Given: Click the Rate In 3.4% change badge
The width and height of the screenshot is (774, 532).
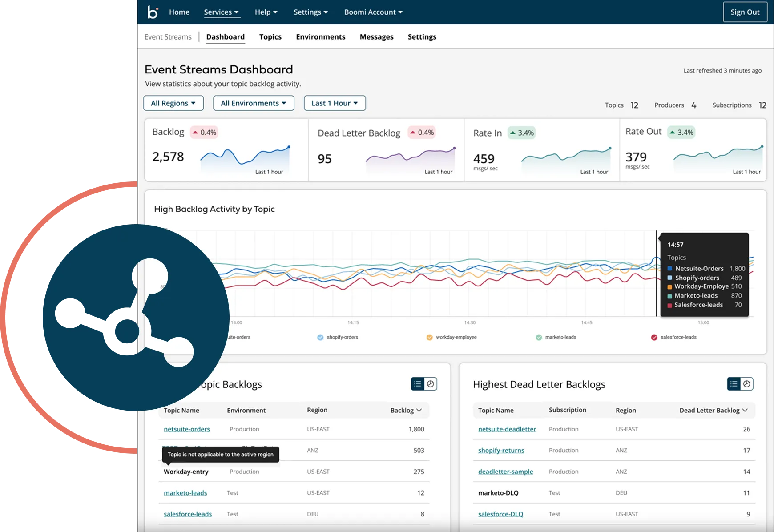Looking at the screenshot, I should (x=522, y=133).
